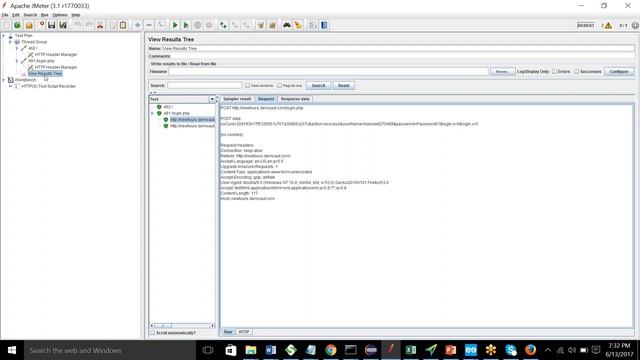Viewport: 640px width, 360px height.
Task: Click the greyed Shutdown icon
Action: coord(209,25)
